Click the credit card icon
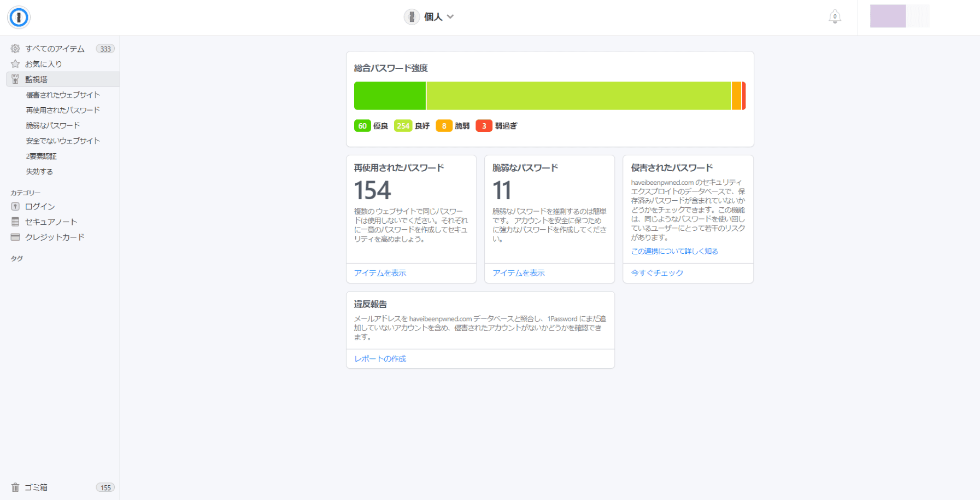980x500 pixels. [15, 237]
